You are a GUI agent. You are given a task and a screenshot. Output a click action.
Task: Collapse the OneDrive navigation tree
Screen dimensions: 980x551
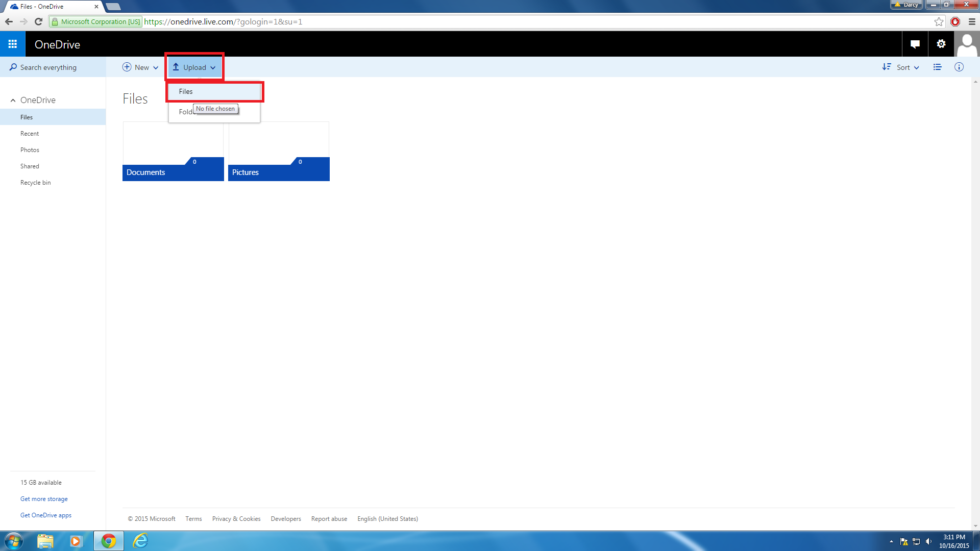[13, 101]
